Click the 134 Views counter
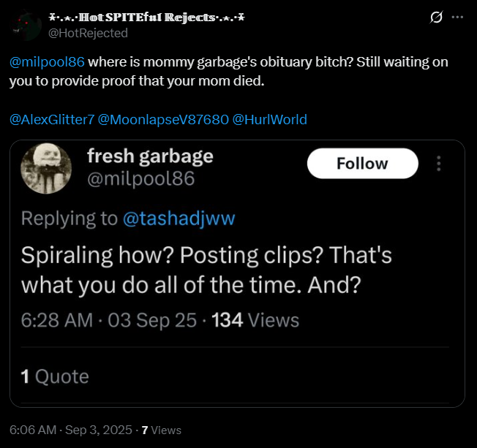The image size is (477, 448). point(255,320)
